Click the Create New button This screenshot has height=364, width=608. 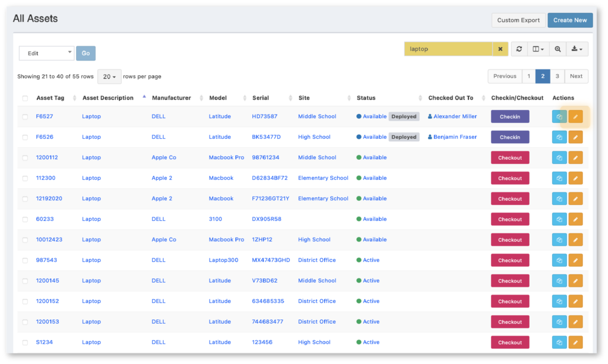click(570, 20)
